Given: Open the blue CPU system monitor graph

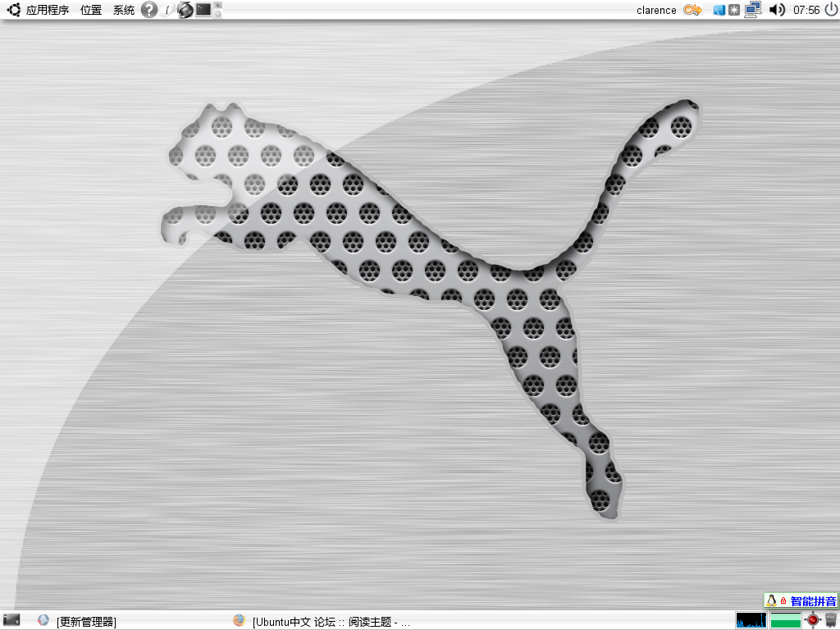Looking at the screenshot, I should [x=751, y=620].
